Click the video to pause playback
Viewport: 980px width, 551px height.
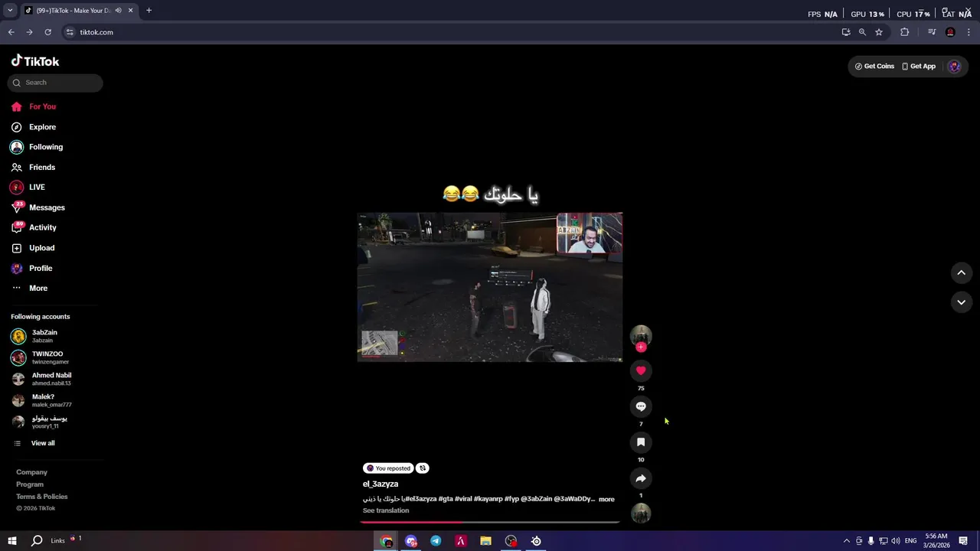(x=490, y=287)
